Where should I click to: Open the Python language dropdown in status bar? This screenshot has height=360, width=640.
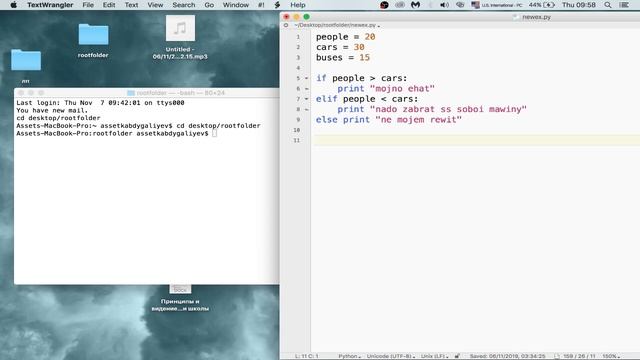[349, 356]
